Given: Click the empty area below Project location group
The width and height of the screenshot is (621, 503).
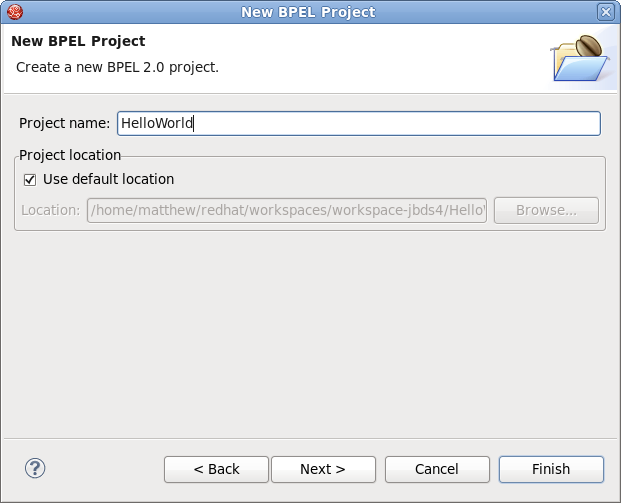Looking at the screenshot, I should pyautogui.click(x=310, y=330).
